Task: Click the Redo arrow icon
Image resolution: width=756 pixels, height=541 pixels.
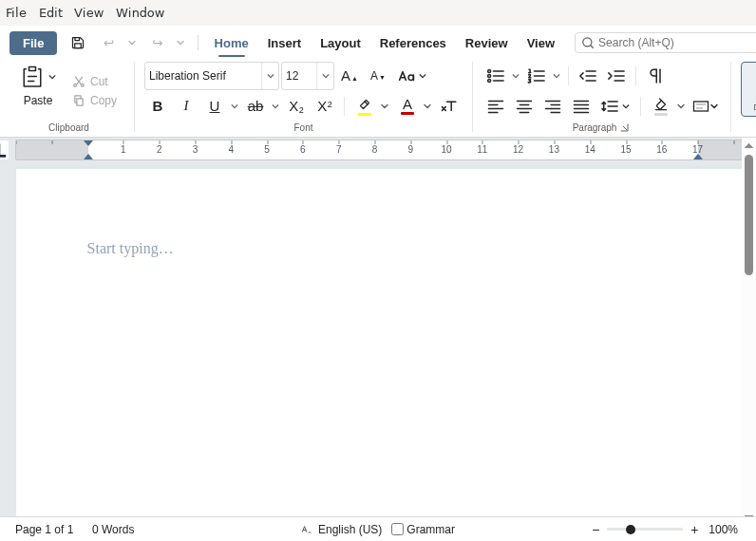Action: point(158,43)
